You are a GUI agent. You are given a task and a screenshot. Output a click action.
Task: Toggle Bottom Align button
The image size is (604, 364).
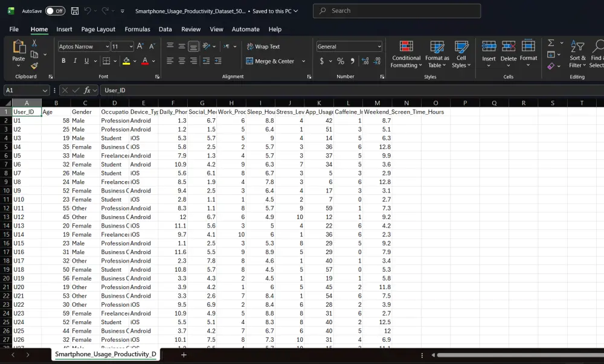193,46
